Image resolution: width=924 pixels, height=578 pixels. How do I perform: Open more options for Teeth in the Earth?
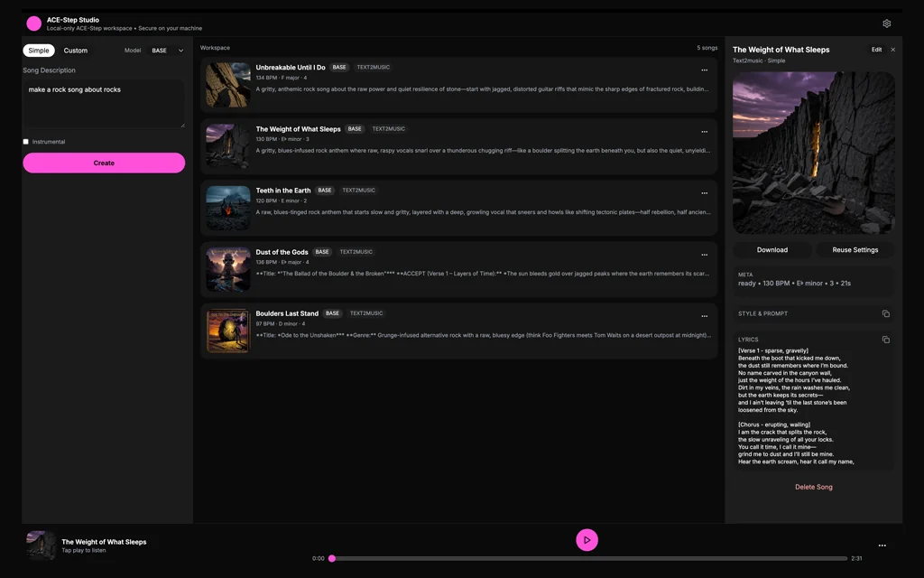pyautogui.click(x=705, y=193)
